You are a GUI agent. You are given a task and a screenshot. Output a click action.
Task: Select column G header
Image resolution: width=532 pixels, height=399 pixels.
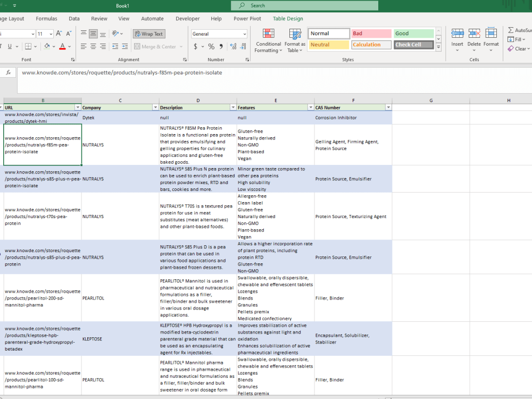[x=431, y=101]
